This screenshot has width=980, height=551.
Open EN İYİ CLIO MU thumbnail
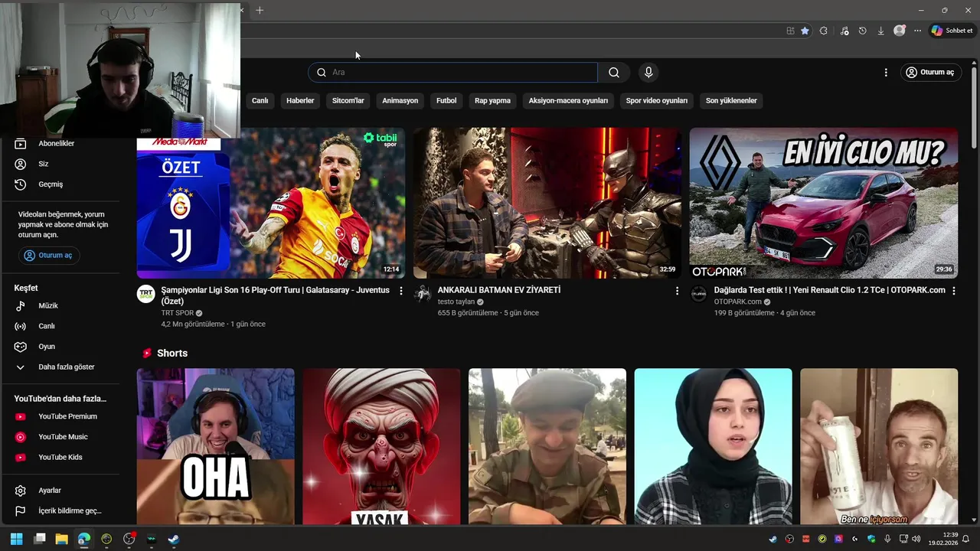[823, 203]
